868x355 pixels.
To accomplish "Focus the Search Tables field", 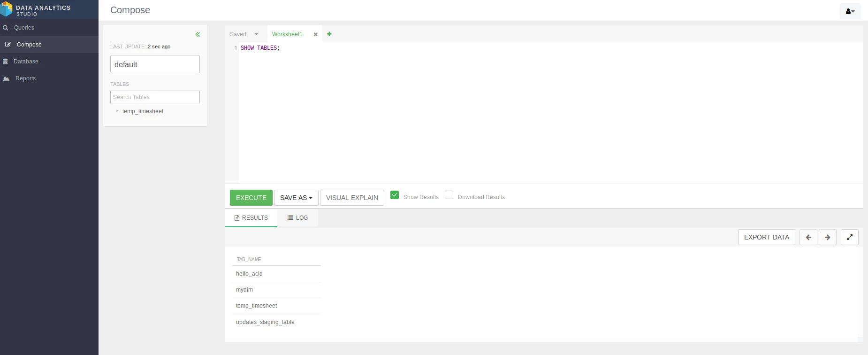I will [155, 97].
